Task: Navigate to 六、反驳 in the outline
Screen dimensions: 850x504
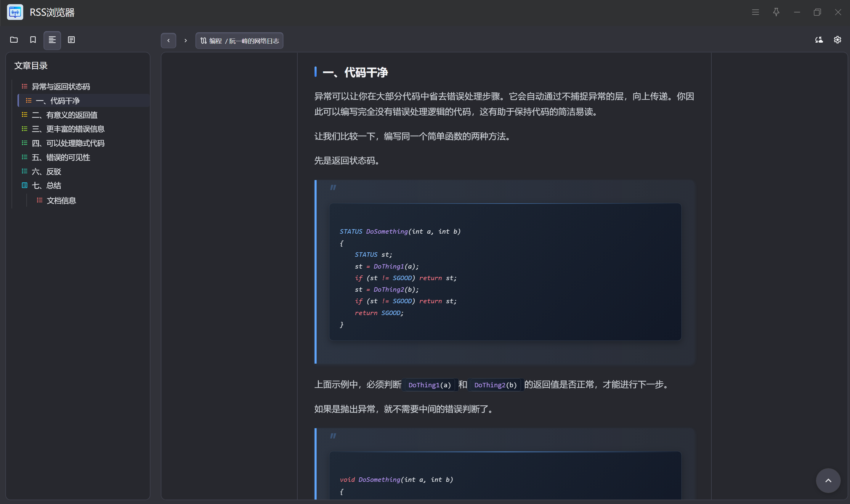Action: click(x=46, y=172)
